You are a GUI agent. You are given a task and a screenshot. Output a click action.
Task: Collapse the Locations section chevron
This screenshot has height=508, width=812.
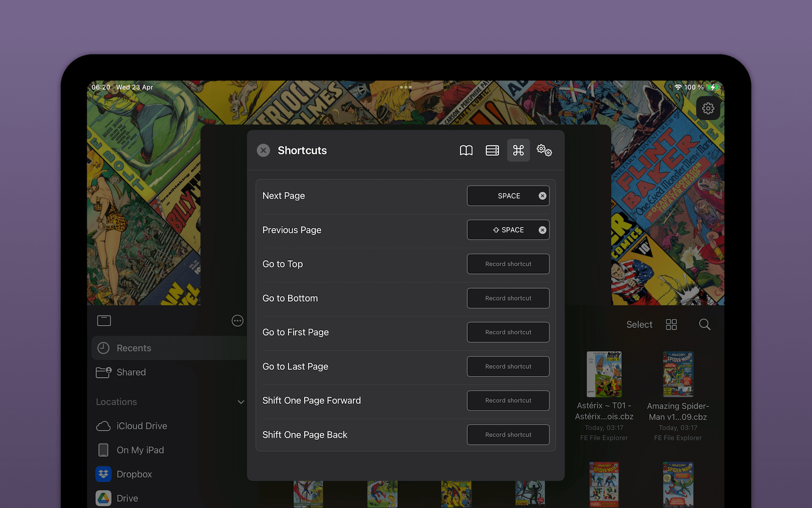(x=241, y=402)
